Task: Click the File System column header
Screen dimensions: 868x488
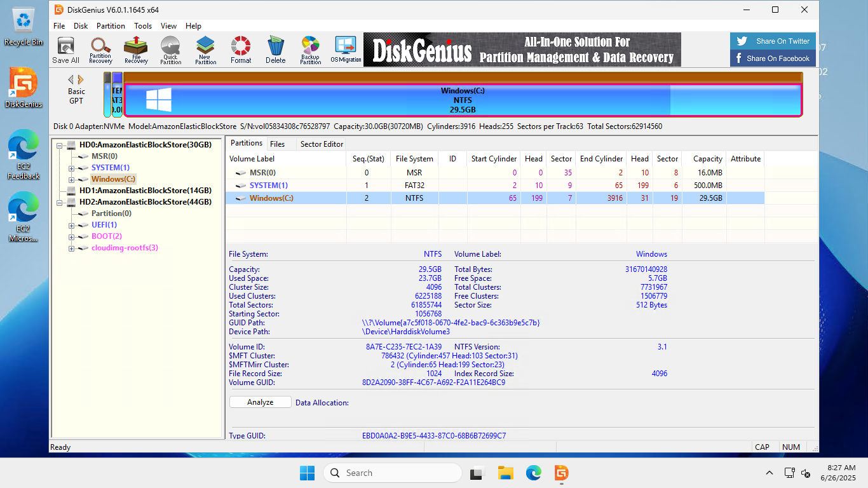Action: point(414,159)
